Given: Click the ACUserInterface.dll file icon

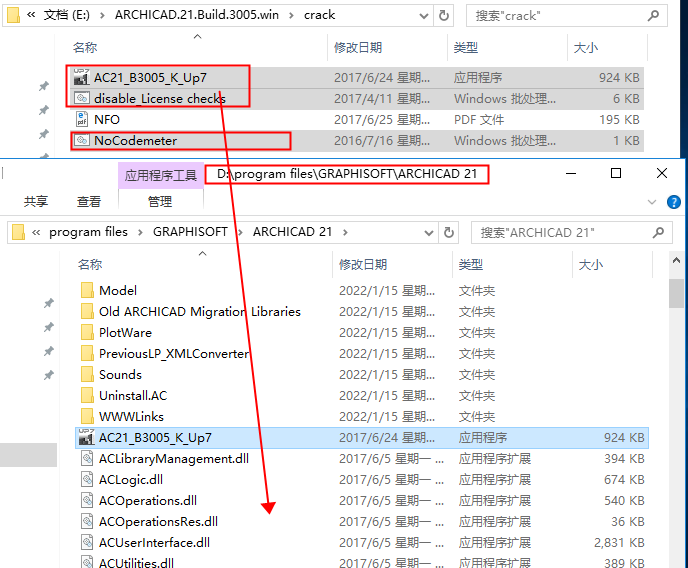Looking at the screenshot, I should pyautogui.click(x=86, y=543).
